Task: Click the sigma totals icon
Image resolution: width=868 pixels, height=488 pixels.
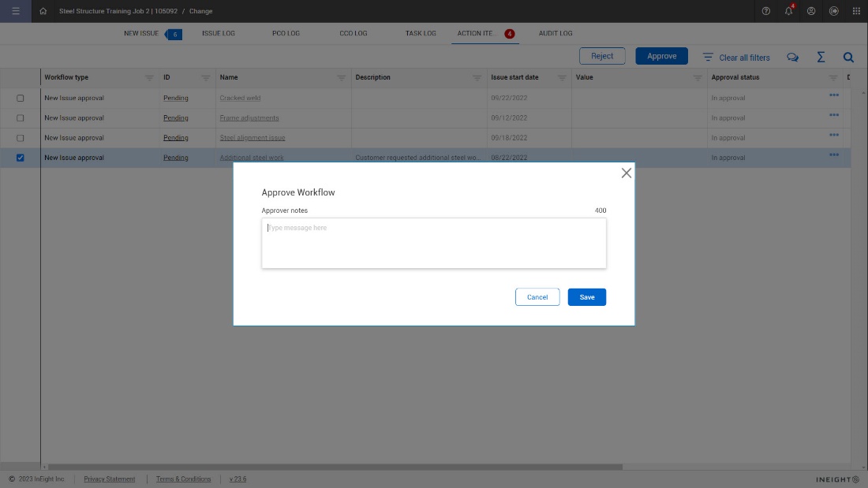Action: point(821,57)
